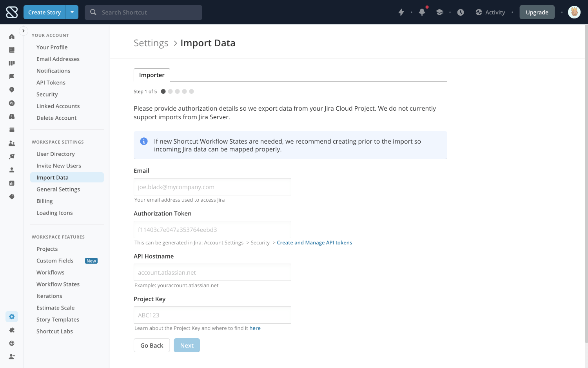Open the home dashboard icon
This screenshot has width=588, height=368.
pos(12,36)
